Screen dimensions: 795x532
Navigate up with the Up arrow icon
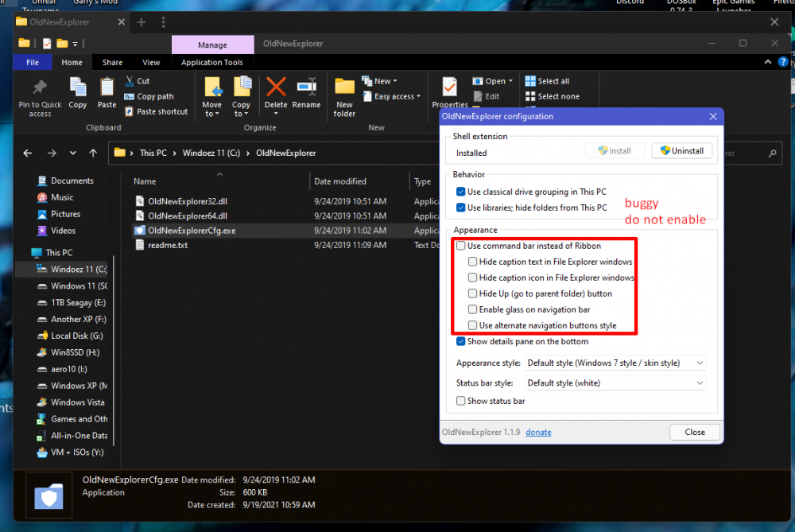coord(93,153)
